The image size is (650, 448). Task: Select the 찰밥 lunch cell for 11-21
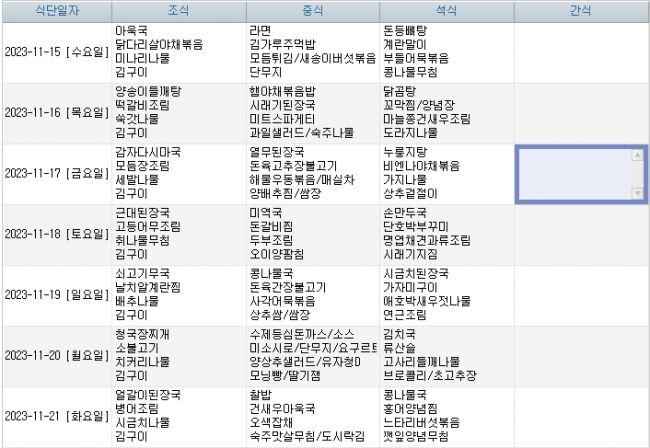click(x=312, y=415)
